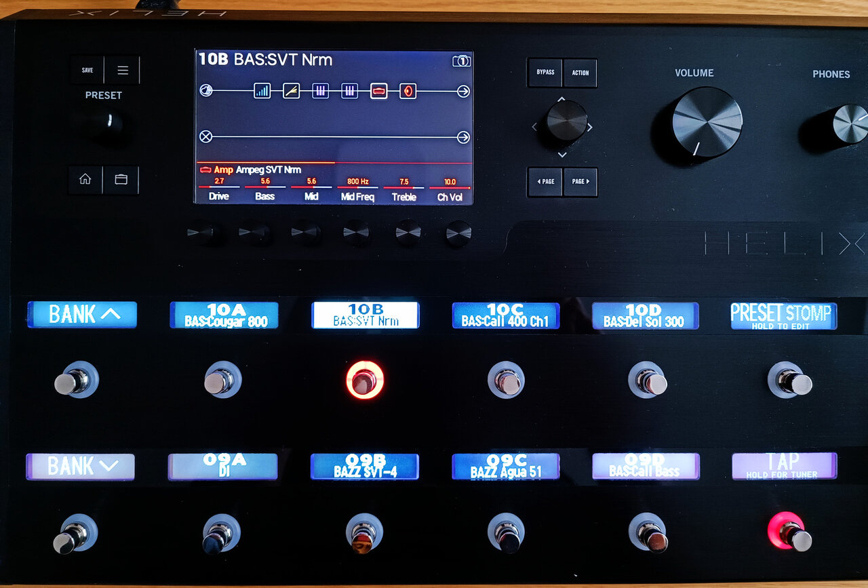Select path 2 output arrow block
Image resolution: width=868 pixels, height=588 pixels.
[463, 137]
